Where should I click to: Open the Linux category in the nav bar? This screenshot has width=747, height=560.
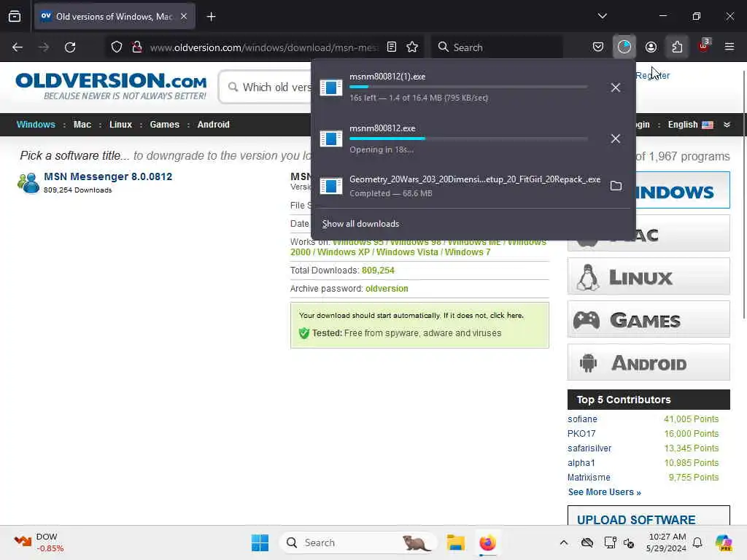pos(120,125)
